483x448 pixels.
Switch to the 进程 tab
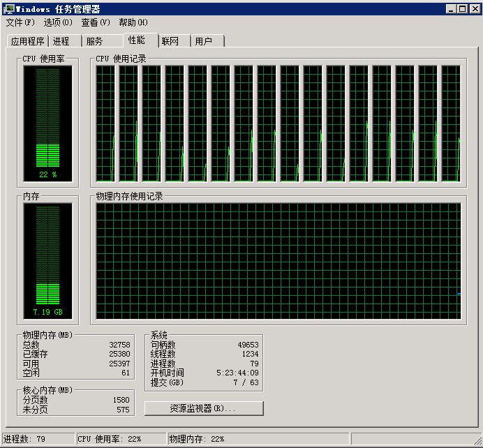pos(62,41)
